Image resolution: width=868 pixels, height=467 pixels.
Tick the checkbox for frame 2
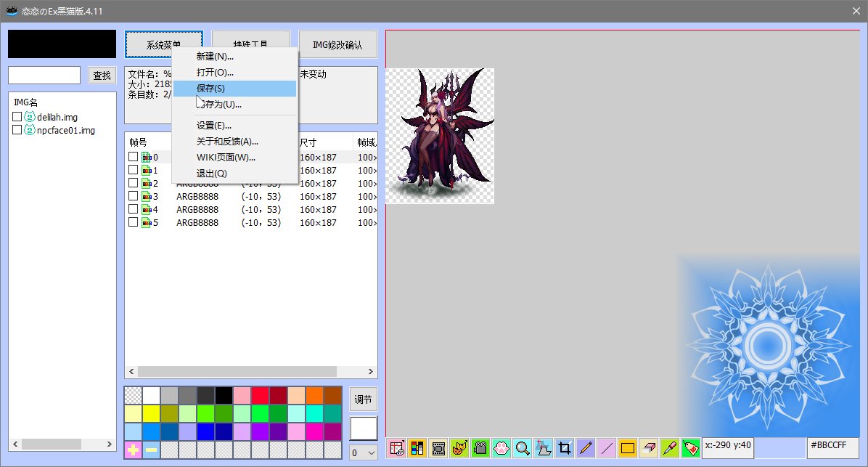point(133,183)
